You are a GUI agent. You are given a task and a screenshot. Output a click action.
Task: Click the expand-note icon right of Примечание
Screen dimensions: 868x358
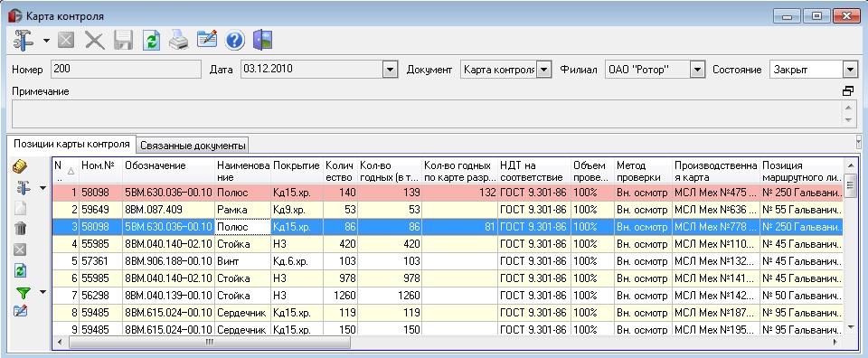pyautogui.click(x=847, y=91)
